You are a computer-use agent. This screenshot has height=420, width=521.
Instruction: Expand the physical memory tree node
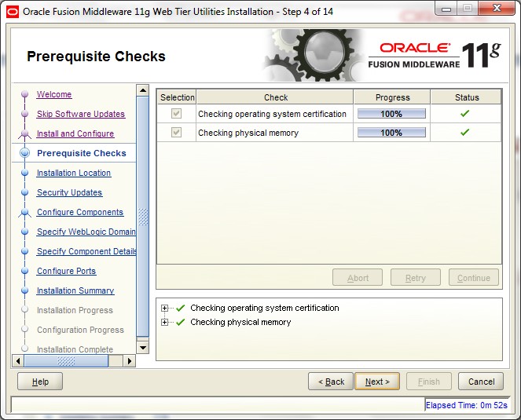(x=164, y=322)
